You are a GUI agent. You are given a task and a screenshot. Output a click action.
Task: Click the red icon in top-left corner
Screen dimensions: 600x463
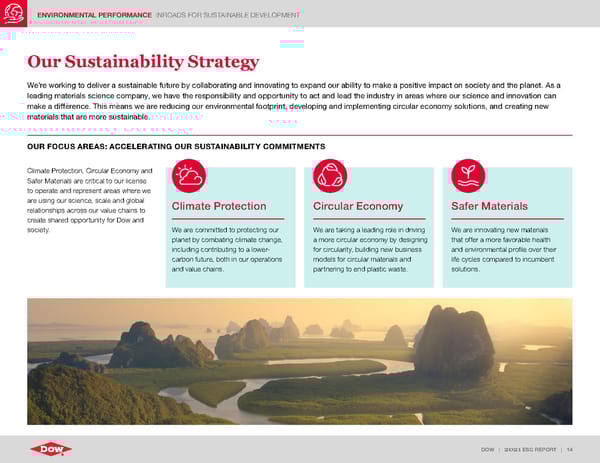tap(14, 14)
